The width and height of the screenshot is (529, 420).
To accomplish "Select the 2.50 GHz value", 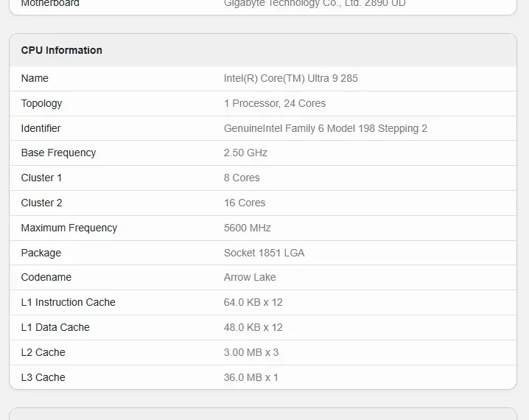I will pos(245,153).
